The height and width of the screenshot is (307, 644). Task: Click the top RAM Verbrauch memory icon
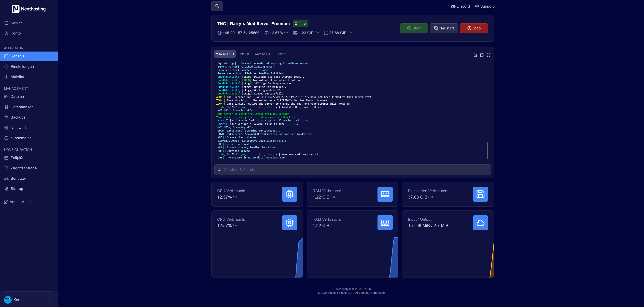click(x=385, y=194)
